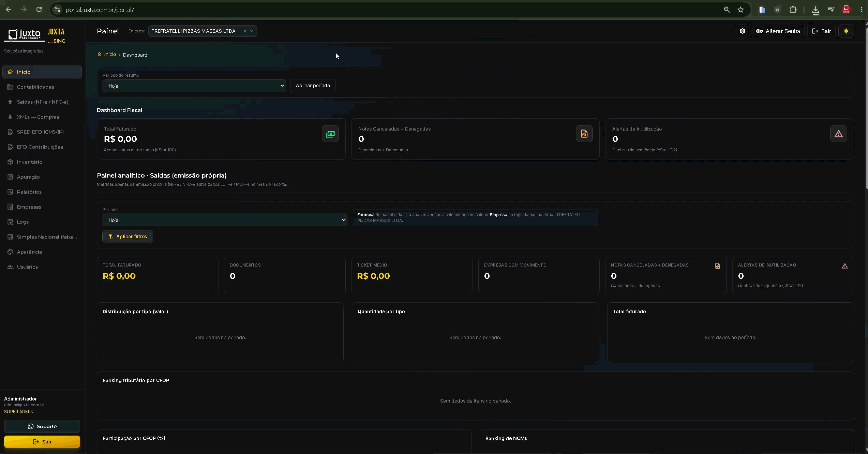Image resolution: width=868 pixels, height=454 pixels.
Task: Toggle light theme with the sun icon
Action: [x=846, y=31]
